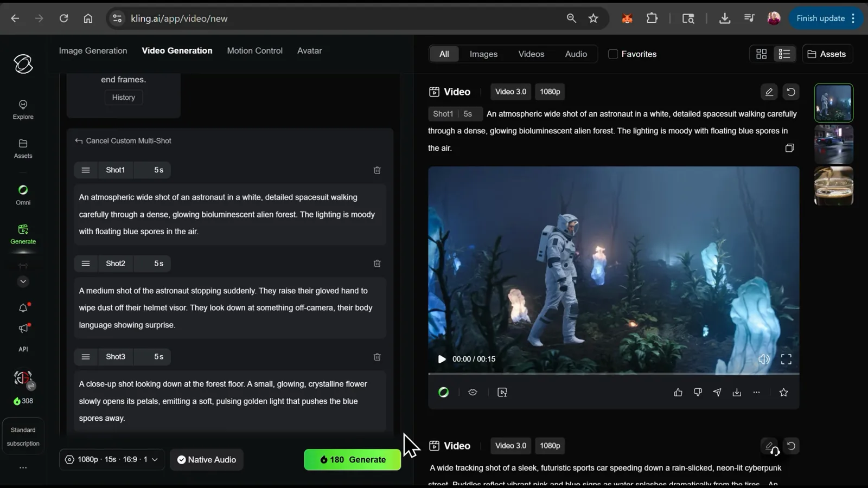Open notifications bell in sidebar
868x488 pixels.
click(23, 308)
